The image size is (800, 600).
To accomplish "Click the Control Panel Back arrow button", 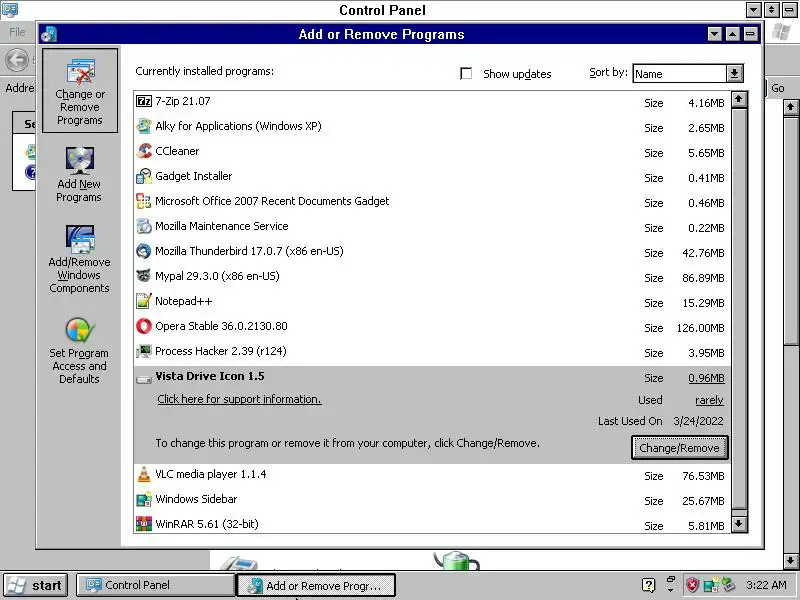I will point(17,60).
